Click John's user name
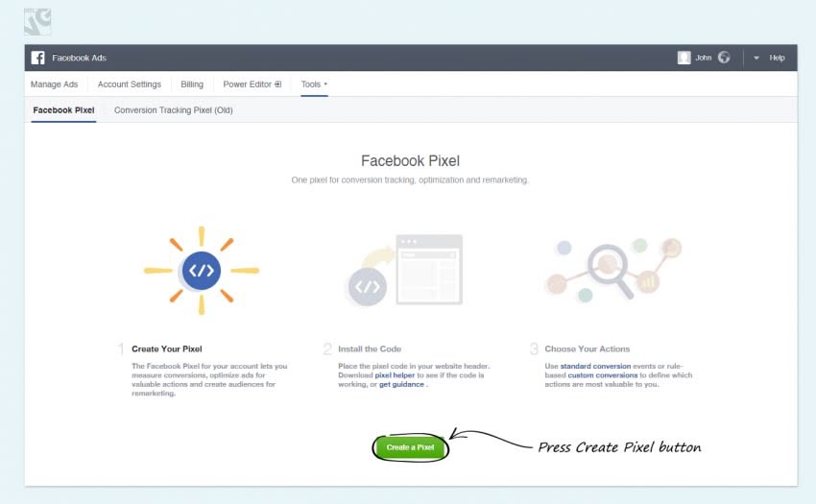 [x=703, y=58]
